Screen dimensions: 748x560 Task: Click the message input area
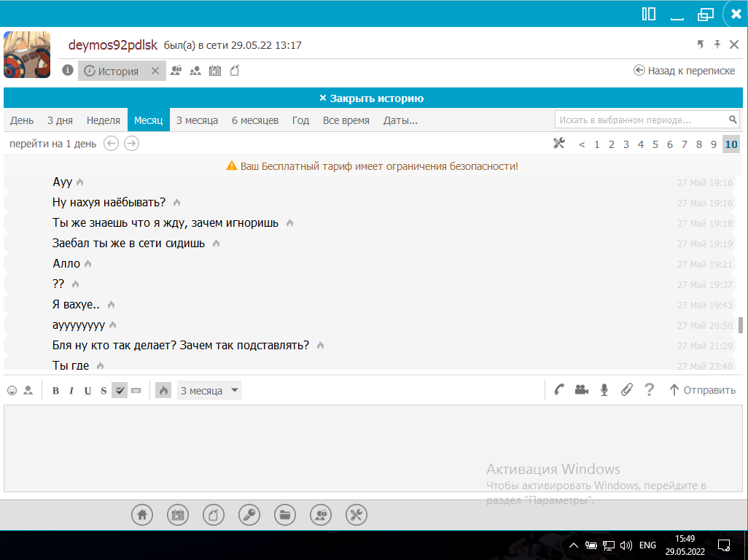[x=373, y=448]
